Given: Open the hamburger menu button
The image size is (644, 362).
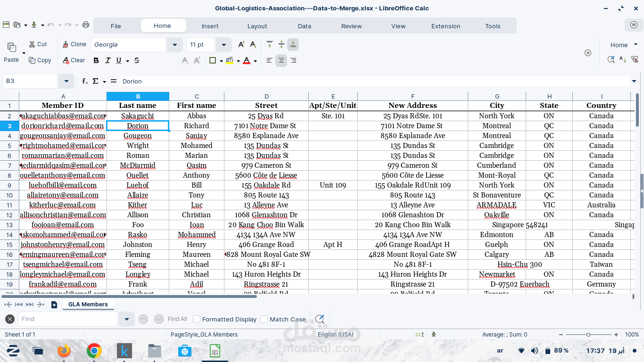Looking at the screenshot, I should point(634,25).
